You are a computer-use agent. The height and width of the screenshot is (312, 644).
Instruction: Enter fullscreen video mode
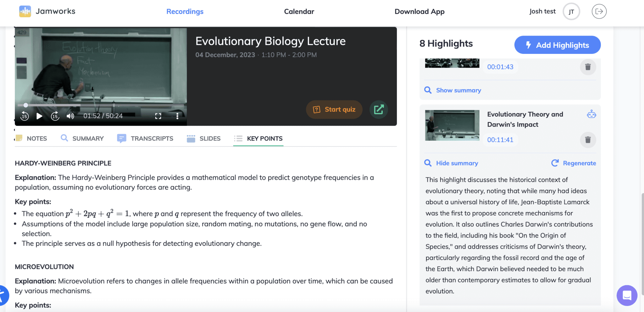pos(158,116)
